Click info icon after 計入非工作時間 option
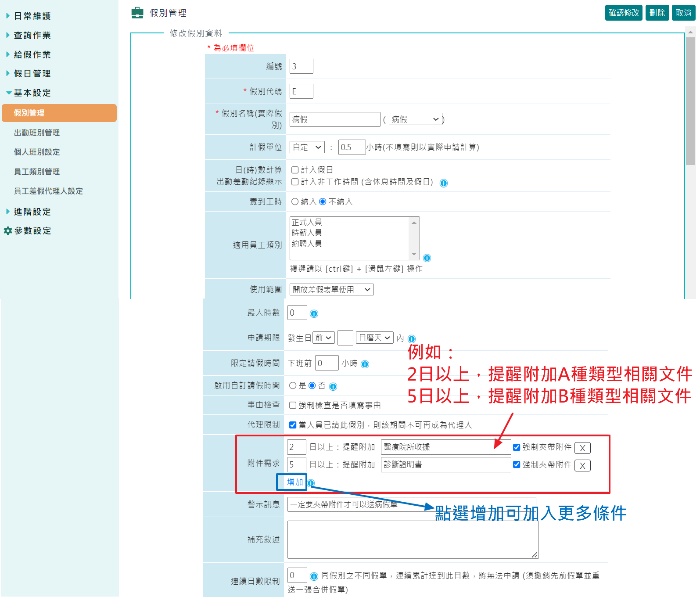The height and width of the screenshot is (597, 700). [x=444, y=183]
